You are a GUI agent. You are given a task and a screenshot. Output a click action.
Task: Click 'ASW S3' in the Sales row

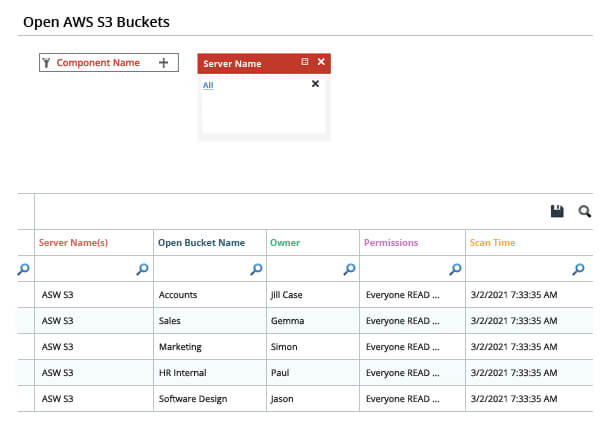tap(57, 321)
